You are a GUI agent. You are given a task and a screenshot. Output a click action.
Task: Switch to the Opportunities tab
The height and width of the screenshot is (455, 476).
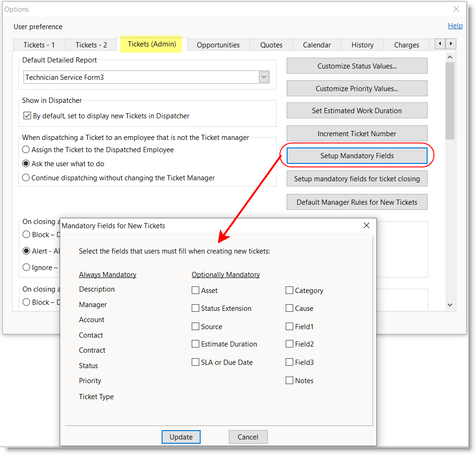[x=218, y=45]
